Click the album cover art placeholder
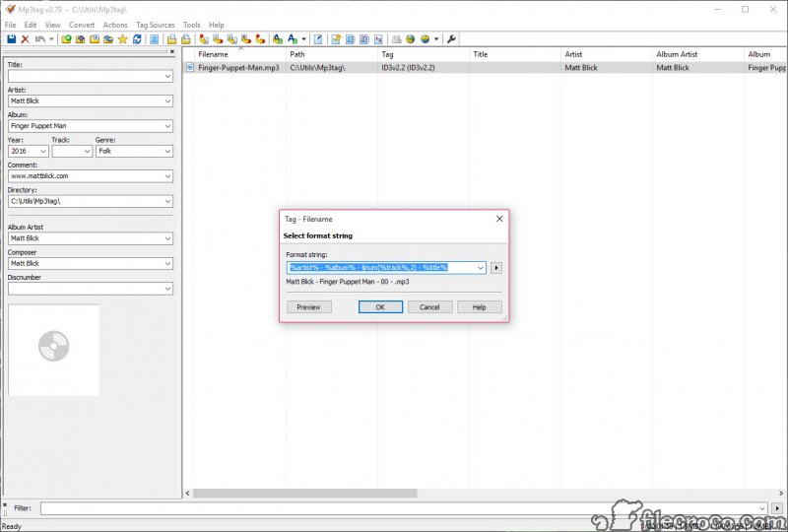The width and height of the screenshot is (788, 532). pos(53,350)
